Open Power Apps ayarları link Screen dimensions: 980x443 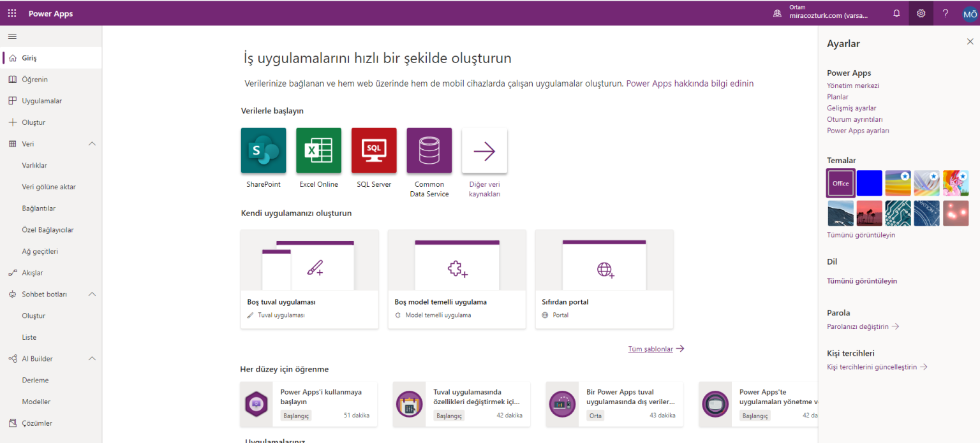pos(858,131)
